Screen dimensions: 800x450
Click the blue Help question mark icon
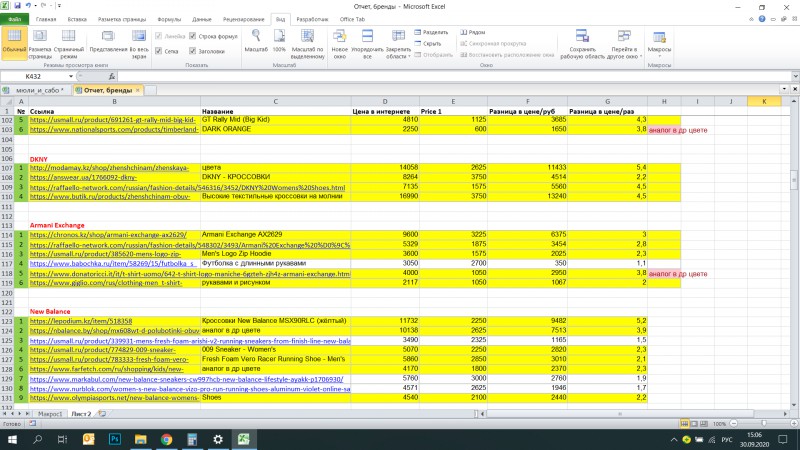click(x=762, y=19)
